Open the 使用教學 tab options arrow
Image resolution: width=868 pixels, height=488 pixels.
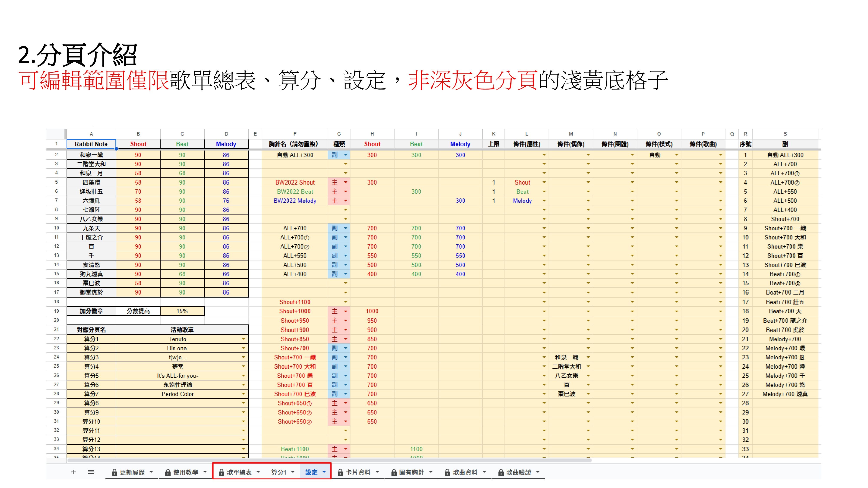tap(205, 472)
